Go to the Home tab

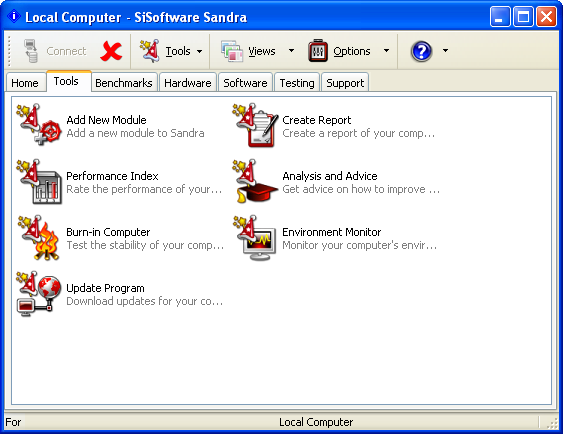click(25, 83)
